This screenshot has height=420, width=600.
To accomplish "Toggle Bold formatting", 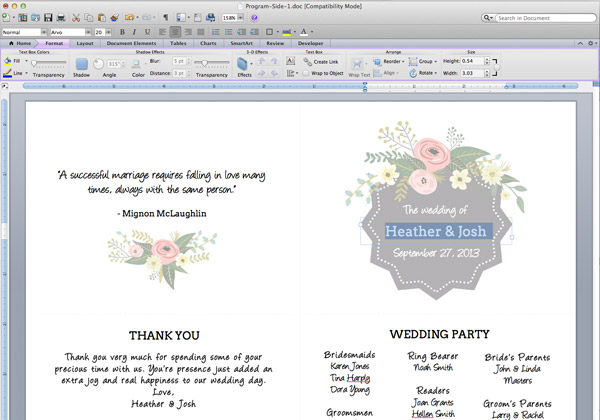I will [122, 32].
